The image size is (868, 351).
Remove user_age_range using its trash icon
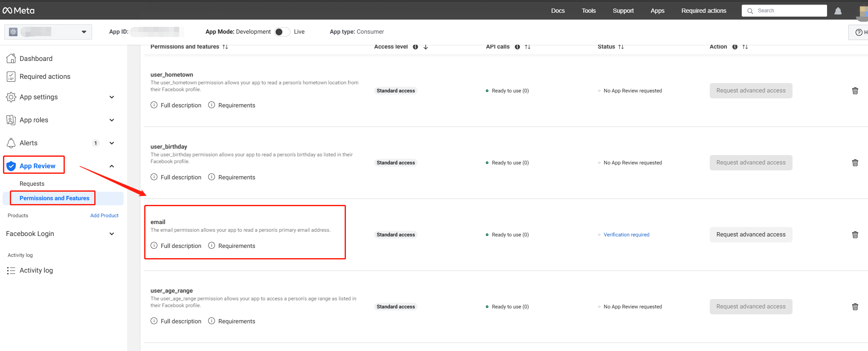pyautogui.click(x=855, y=307)
